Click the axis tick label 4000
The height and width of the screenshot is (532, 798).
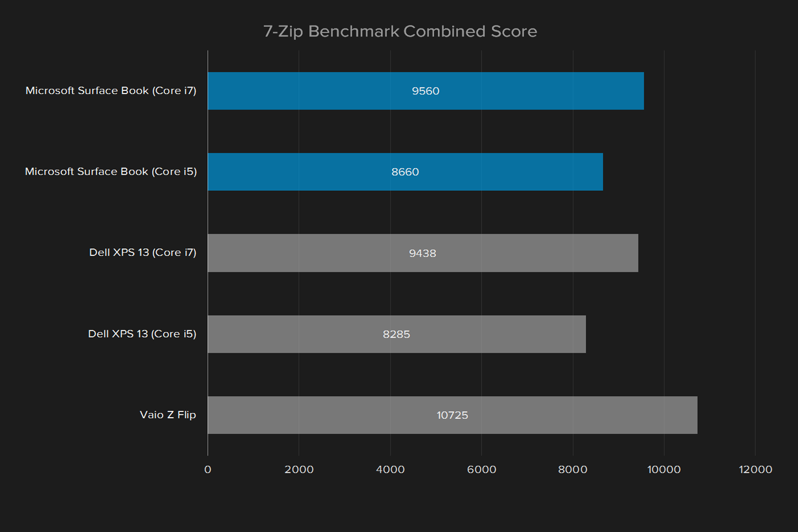(x=391, y=470)
